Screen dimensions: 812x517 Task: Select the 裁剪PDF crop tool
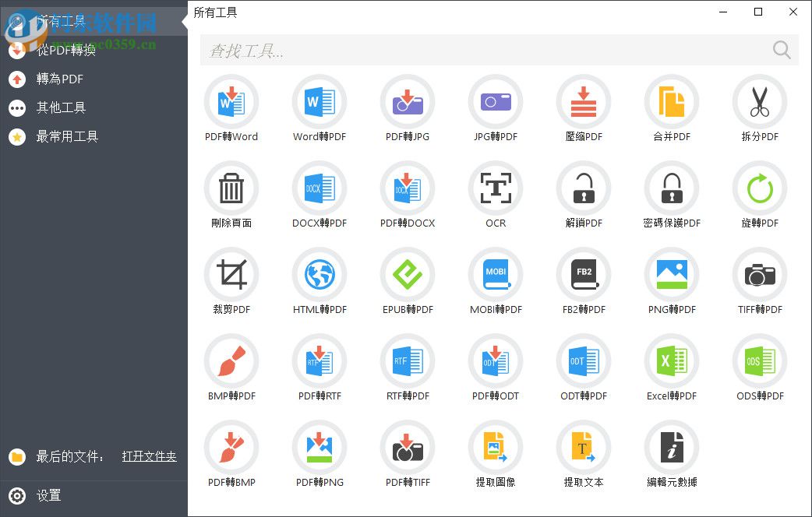[231, 282]
